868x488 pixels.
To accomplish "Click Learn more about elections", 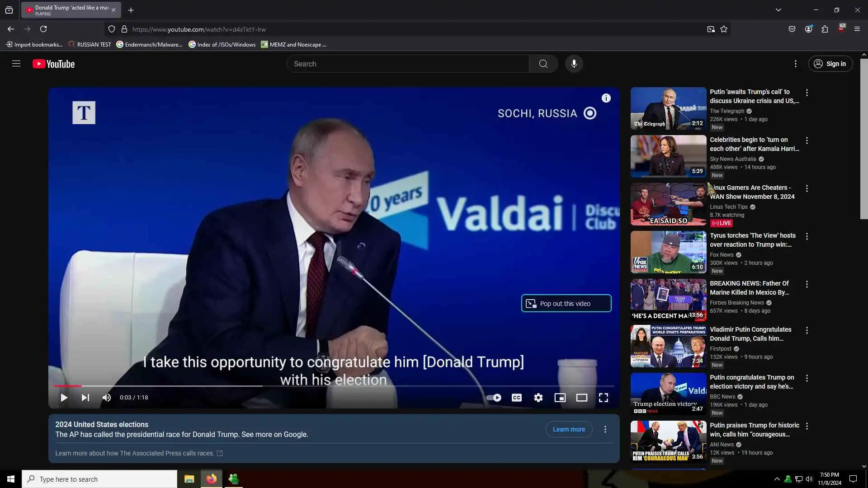I will coord(568,429).
